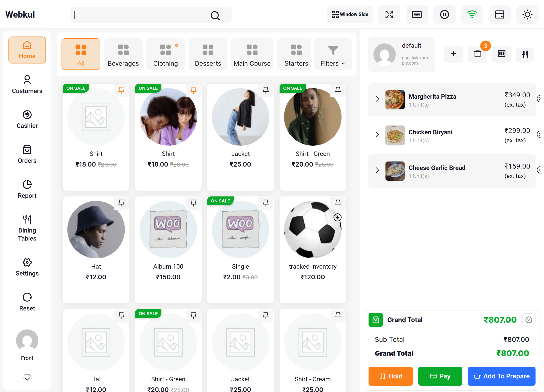544x392 pixels.
Task: Select the All category tab
Action: coord(81,54)
